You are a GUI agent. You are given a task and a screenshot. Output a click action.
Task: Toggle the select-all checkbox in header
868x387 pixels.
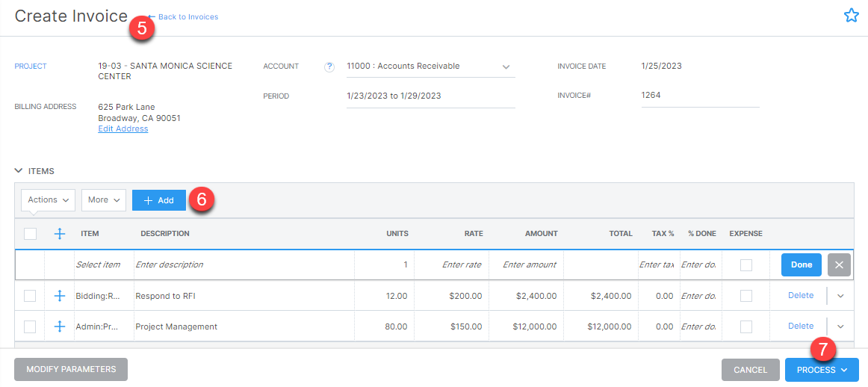(x=30, y=234)
